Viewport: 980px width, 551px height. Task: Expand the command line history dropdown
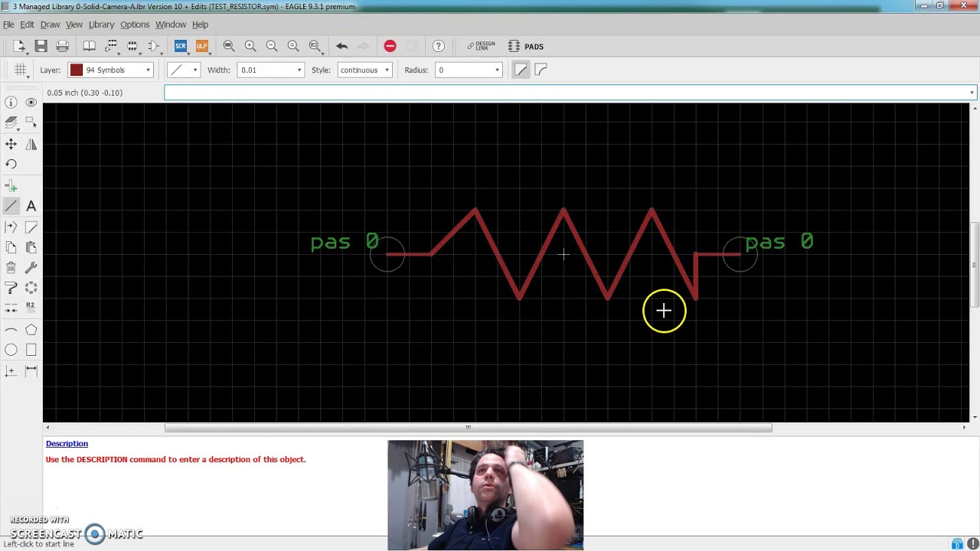(972, 93)
